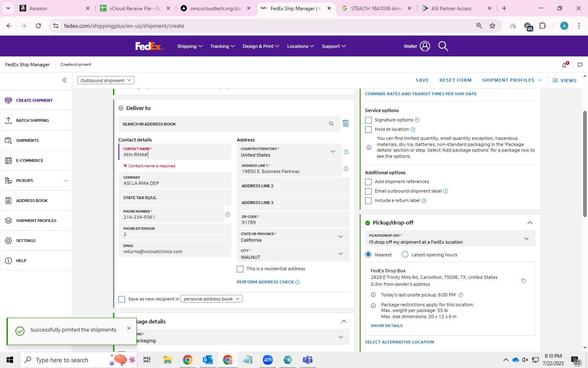Click the ZIP Code field
The width and height of the screenshot is (588, 368).
click(293, 220)
